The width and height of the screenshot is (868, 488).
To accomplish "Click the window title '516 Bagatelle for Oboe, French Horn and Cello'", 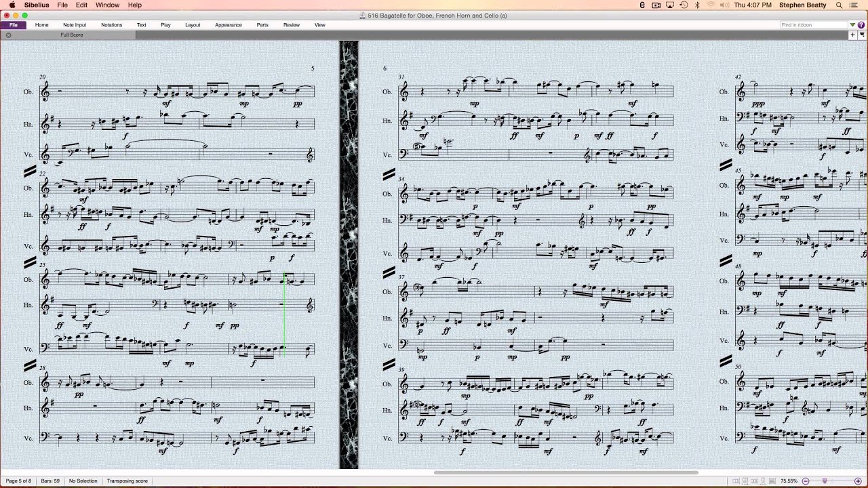I will (437, 16).
